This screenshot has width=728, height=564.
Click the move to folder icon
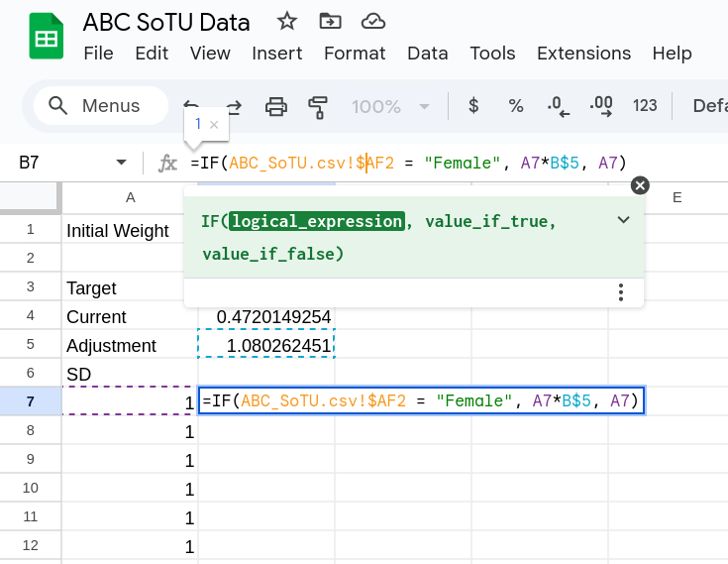tap(330, 21)
